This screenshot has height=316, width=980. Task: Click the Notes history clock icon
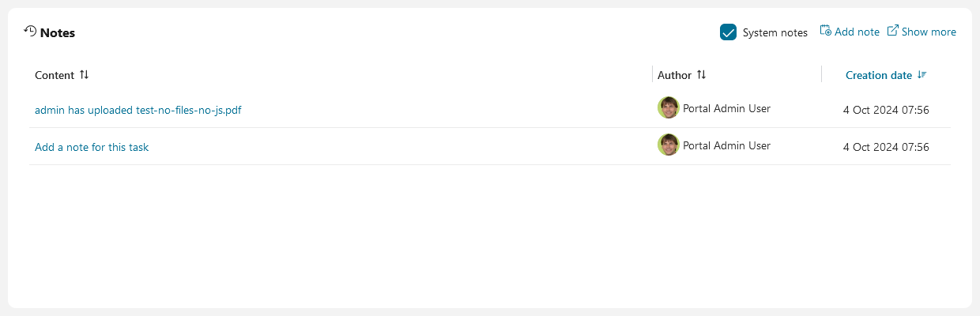point(30,31)
